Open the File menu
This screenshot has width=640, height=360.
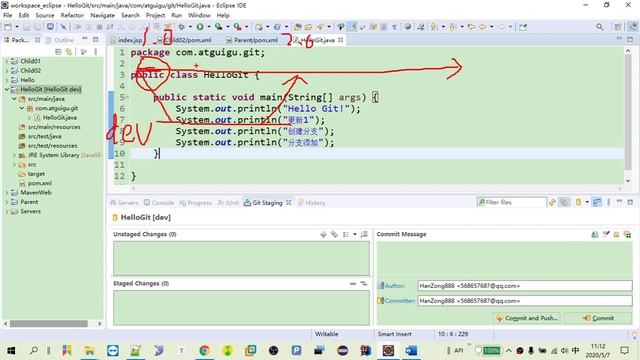coord(8,15)
